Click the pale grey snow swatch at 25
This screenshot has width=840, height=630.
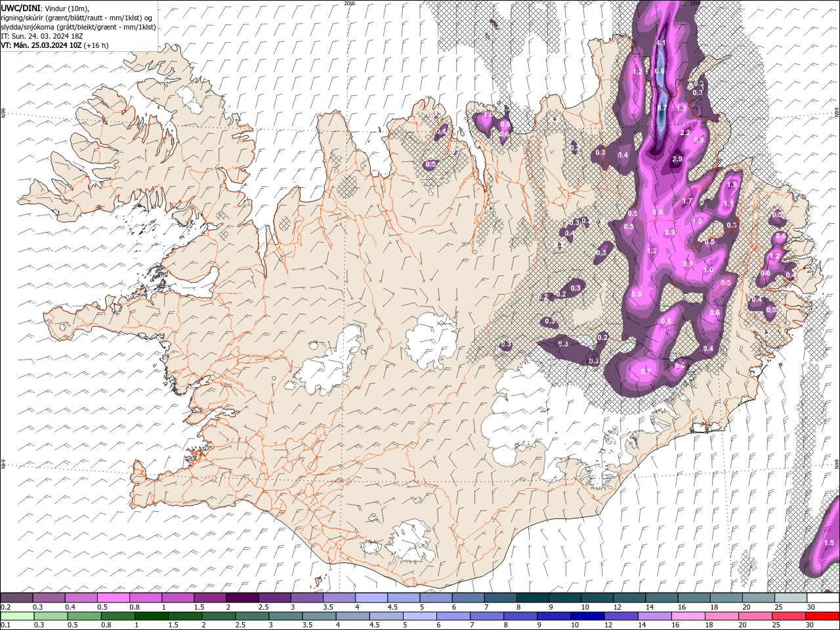tap(790, 598)
